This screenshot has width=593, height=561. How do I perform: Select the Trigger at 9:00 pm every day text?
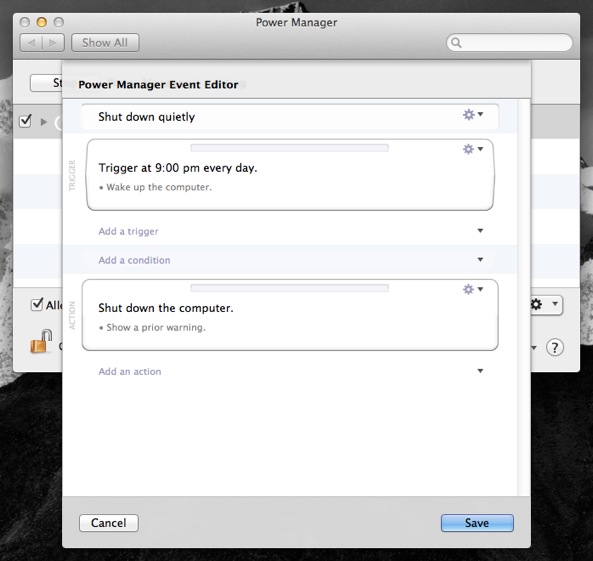pyautogui.click(x=178, y=168)
